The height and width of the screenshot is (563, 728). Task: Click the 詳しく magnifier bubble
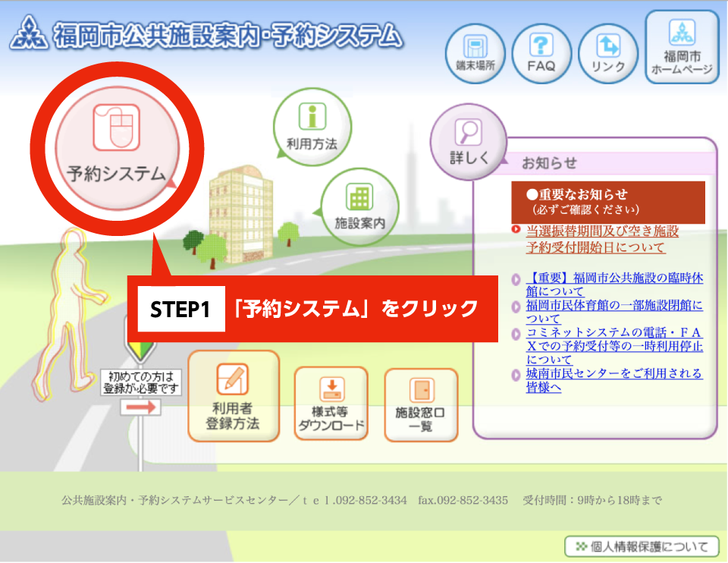coord(469,142)
